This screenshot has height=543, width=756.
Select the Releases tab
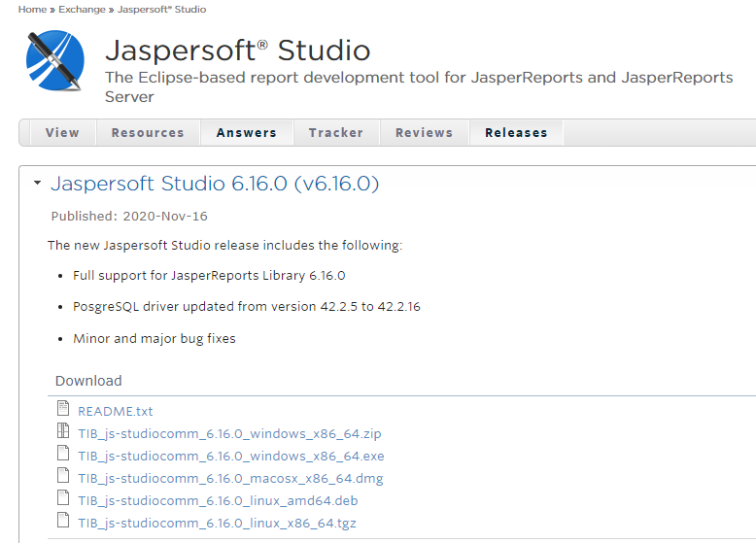[x=516, y=132]
